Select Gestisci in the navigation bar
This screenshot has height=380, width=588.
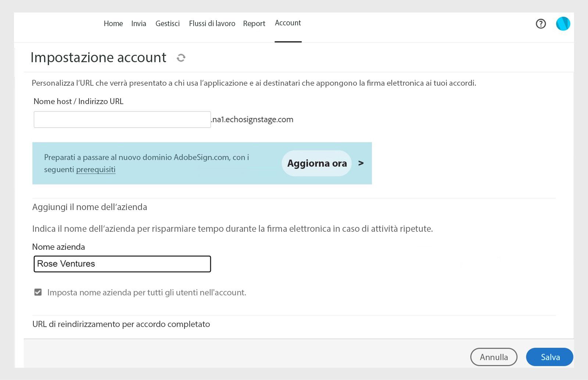click(168, 24)
